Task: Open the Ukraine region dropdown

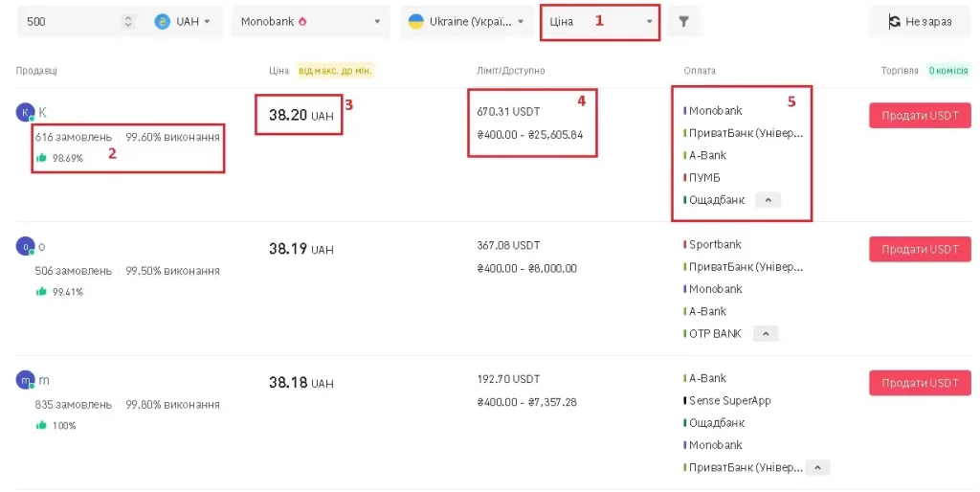Action: [466, 22]
